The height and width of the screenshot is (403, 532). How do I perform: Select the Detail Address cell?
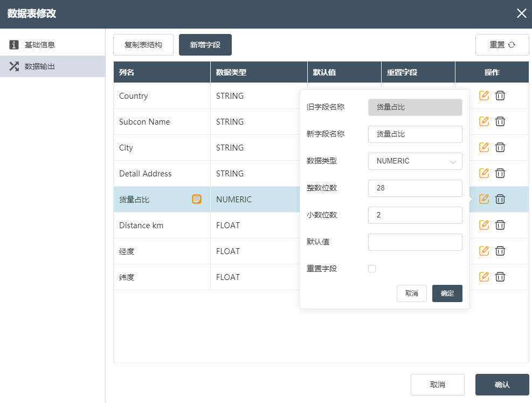click(x=162, y=173)
